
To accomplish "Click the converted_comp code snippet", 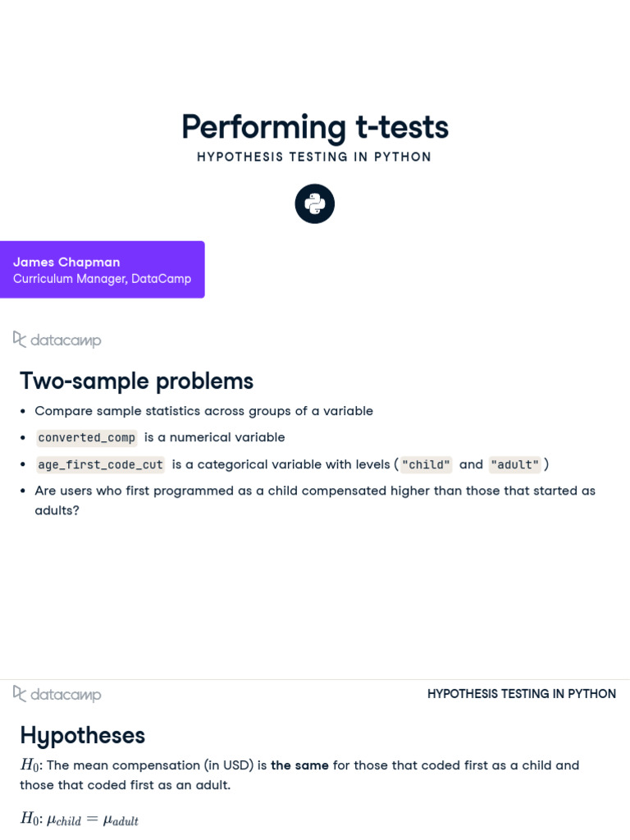I will [87, 437].
